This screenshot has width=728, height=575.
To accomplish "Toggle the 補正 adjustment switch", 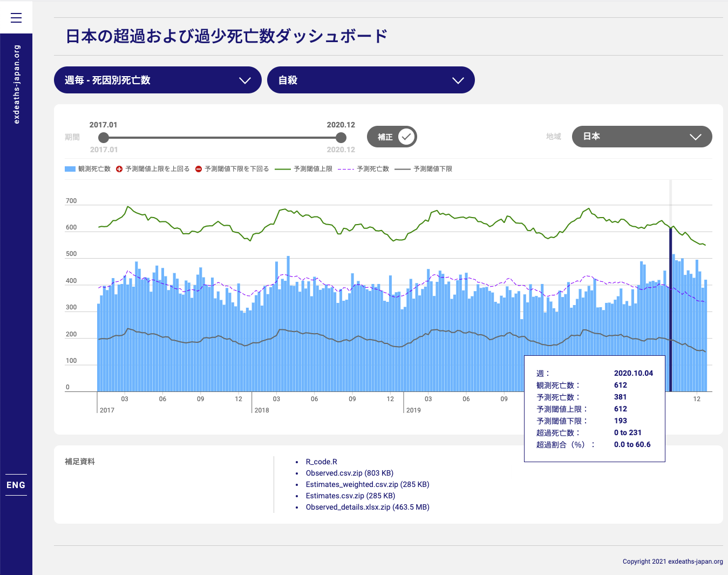I will (x=392, y=137).
